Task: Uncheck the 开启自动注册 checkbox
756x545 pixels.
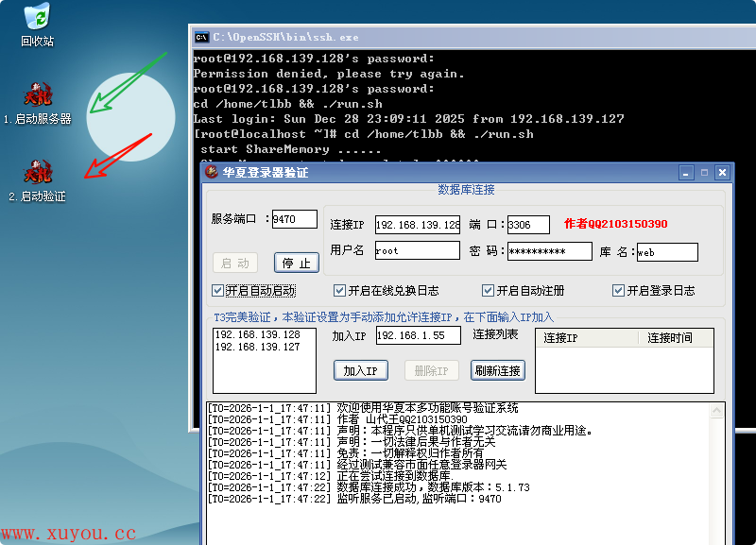Action: pos(489,290)
